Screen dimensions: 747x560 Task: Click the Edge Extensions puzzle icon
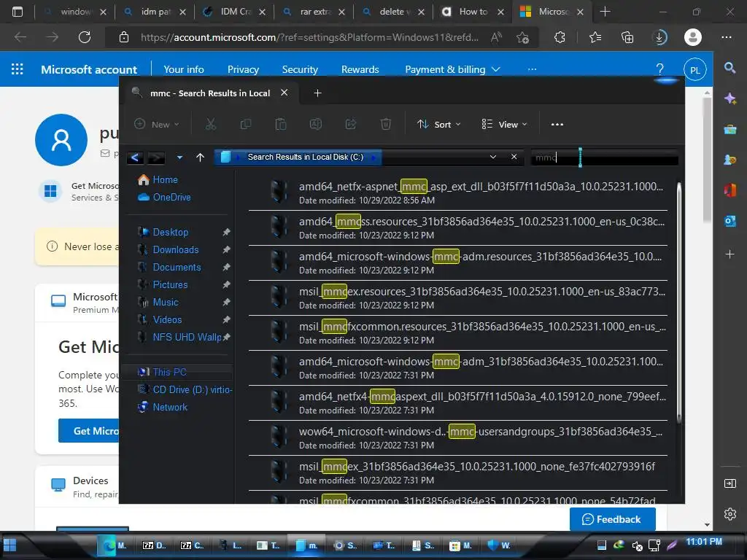click(560, 37)
